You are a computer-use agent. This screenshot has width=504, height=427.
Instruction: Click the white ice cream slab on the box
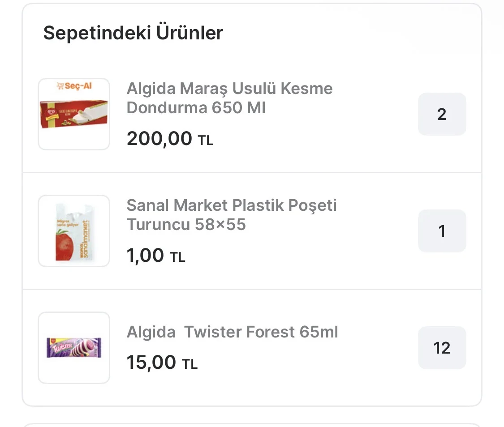click(92, 112)
